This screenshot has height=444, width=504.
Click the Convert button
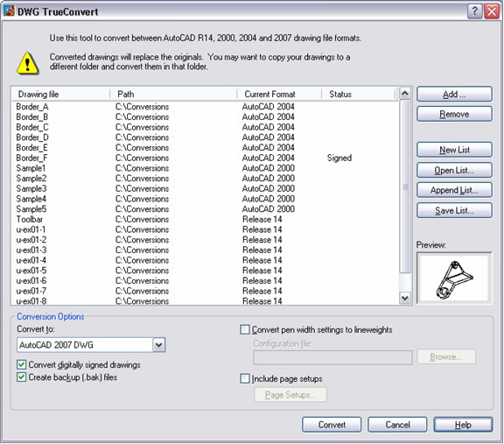pos(332,425)
